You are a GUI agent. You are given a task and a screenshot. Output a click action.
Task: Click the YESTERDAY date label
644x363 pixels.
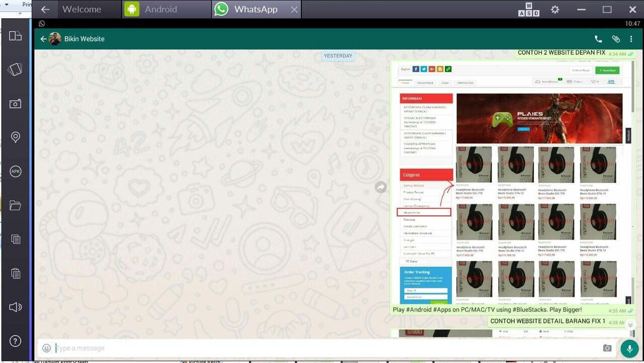(x=338, y=56)
